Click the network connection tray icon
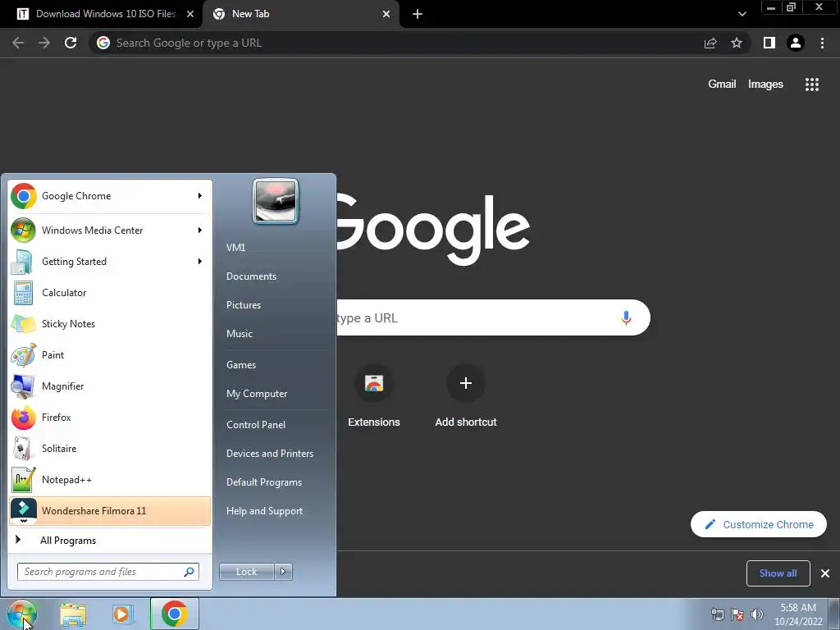840x630 pixels. [x=717, y=614]
